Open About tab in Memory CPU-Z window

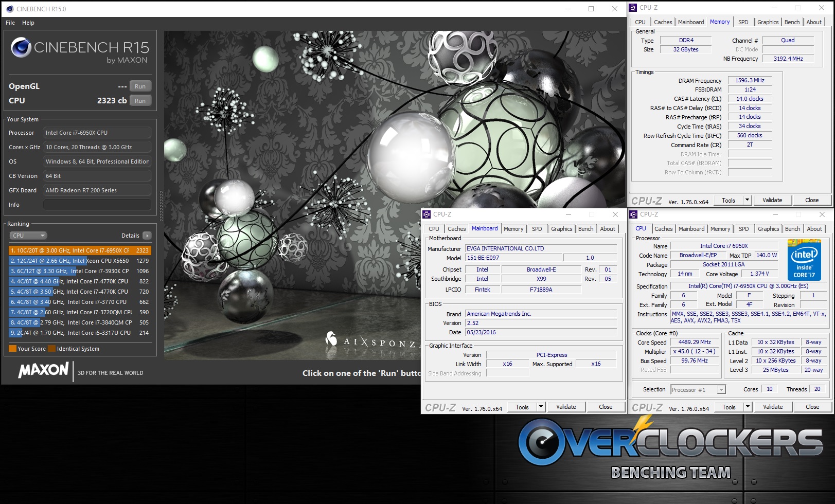pyautogui.click(x=813, y=22)
